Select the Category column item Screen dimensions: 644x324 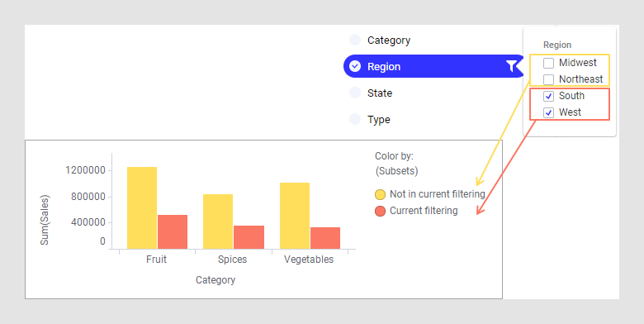coord(389,40)
